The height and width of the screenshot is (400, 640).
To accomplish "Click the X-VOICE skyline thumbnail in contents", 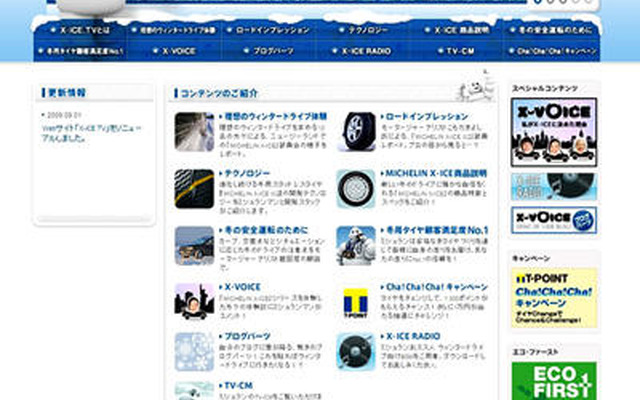I will pyautogui.click(x=194, y=302).
